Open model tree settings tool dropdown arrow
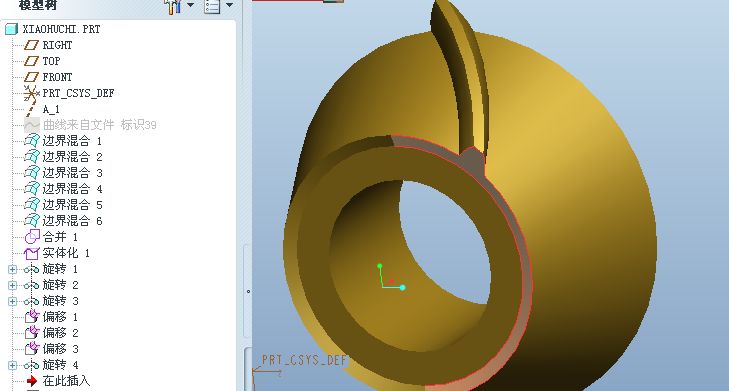Screen dimensions: 729x391 coord(190,5)
